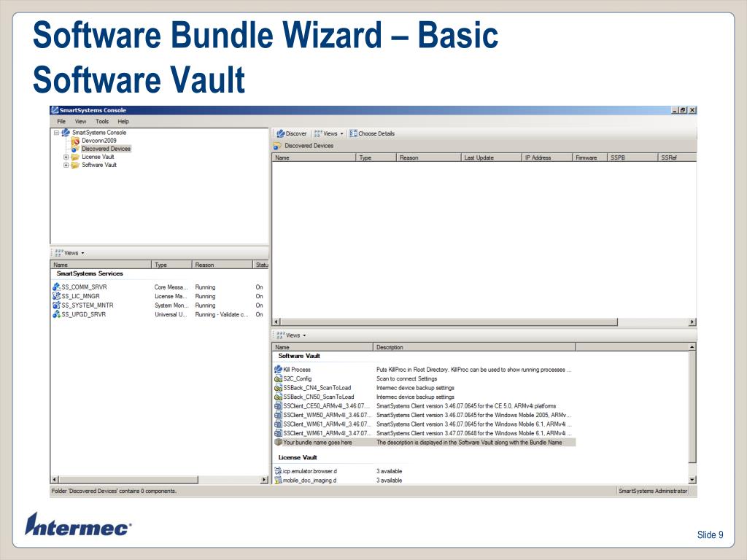Click the 'Your bundle name goes here' icon
Viewport: 747px width, 560px height.
(x=278, y=443)
